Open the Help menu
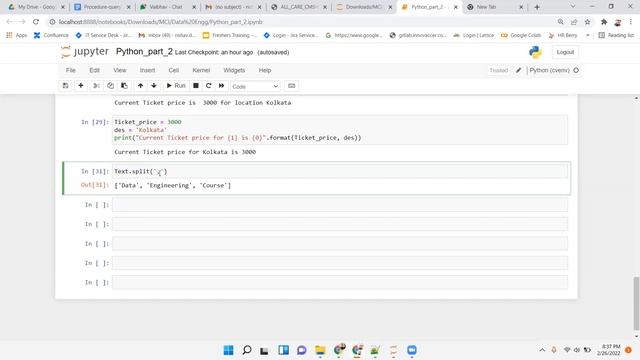The image size is (640, 360). point(264,70)
